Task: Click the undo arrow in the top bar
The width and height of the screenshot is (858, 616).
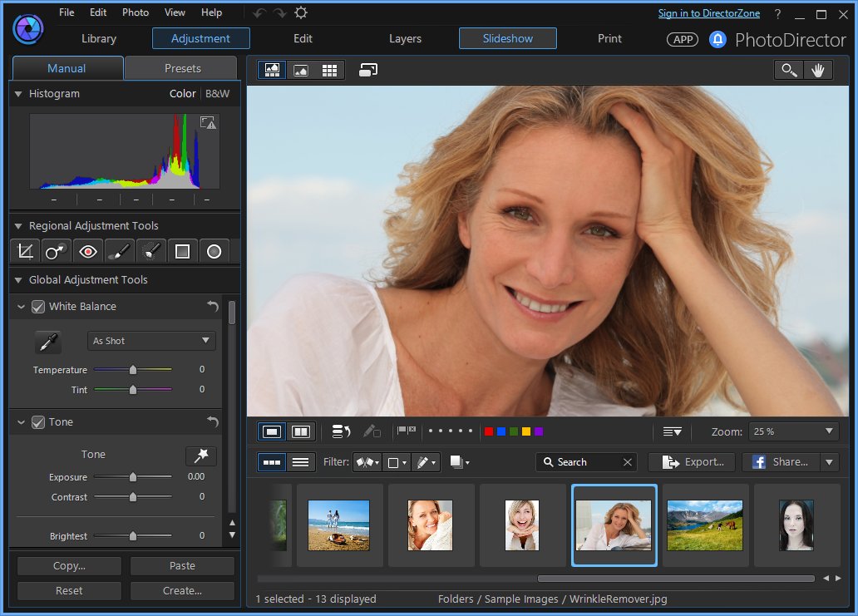Action: coord(259,12)
